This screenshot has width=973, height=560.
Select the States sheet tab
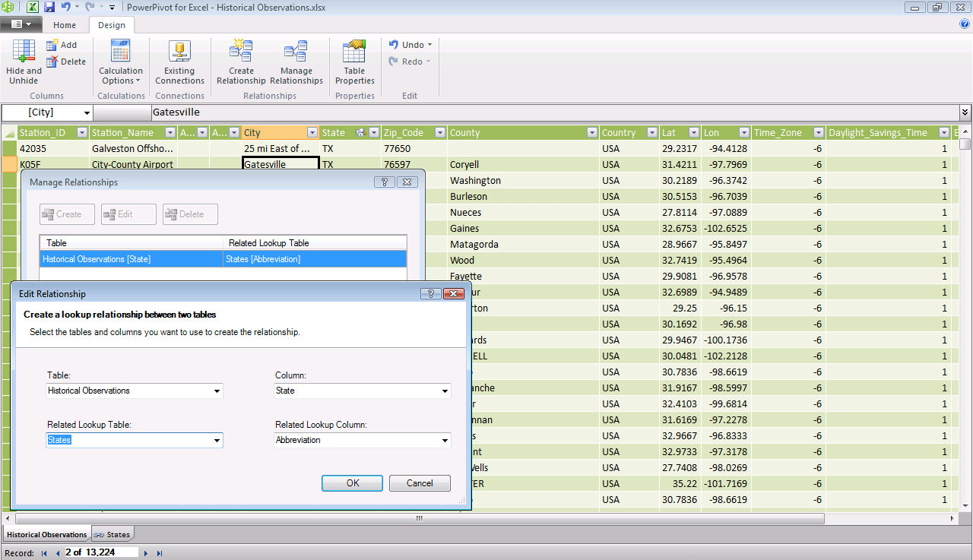[113, 534]
